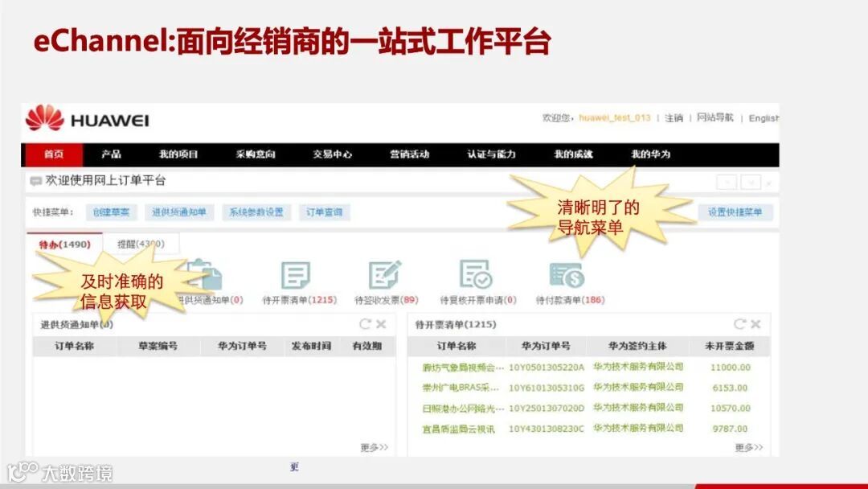Click the 系统参数设置 quick menu button

tap(256, 212)
